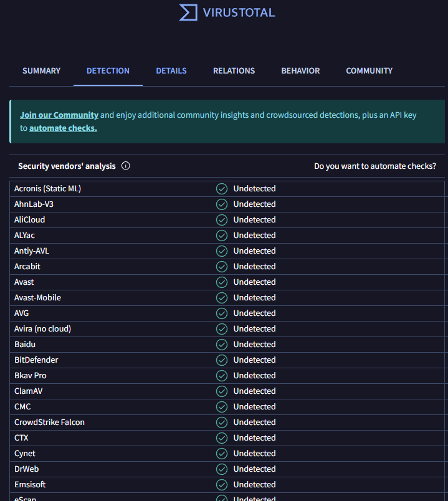Select the AVG vendor name
Viewport: 448px width, 501px height.
click(21, 313)
